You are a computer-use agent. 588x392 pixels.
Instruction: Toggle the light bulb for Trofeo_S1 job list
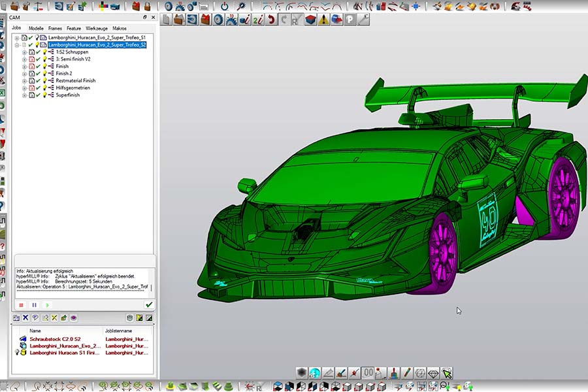coord(37,37)
